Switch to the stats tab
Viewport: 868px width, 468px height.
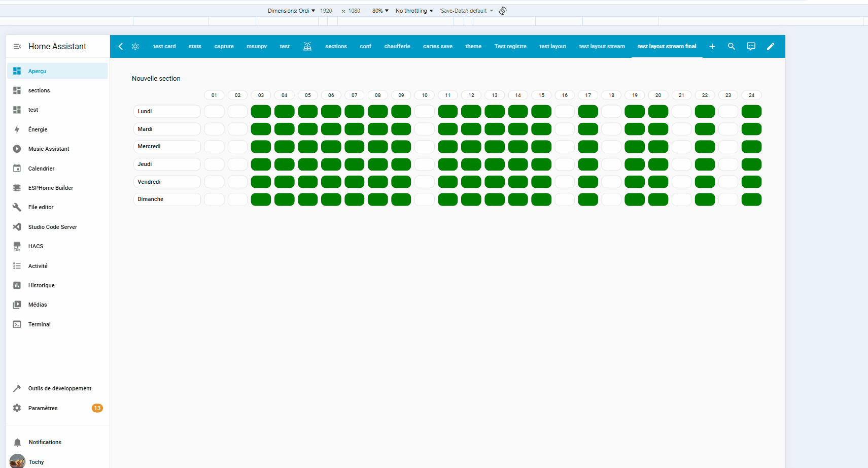pos(195,46)
